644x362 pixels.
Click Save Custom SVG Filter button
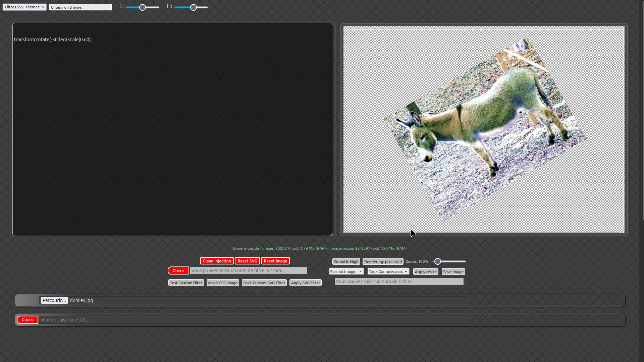[264, 283]
